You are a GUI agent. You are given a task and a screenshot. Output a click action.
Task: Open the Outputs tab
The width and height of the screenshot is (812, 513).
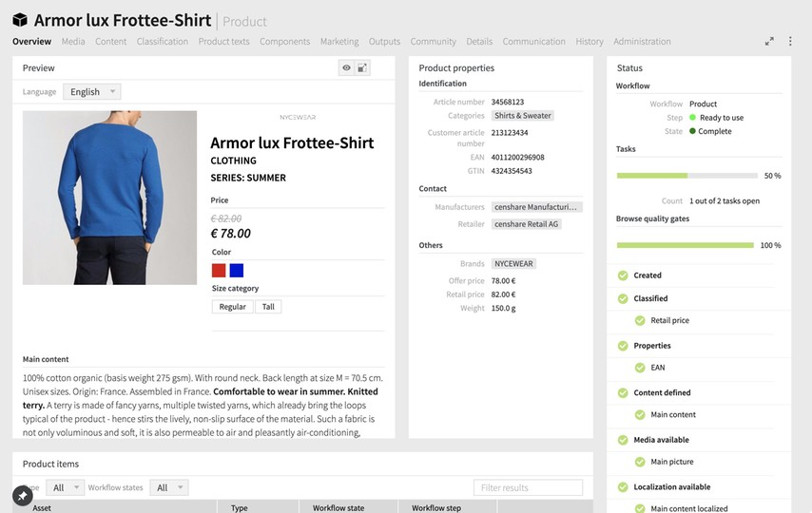pos(384,42)
